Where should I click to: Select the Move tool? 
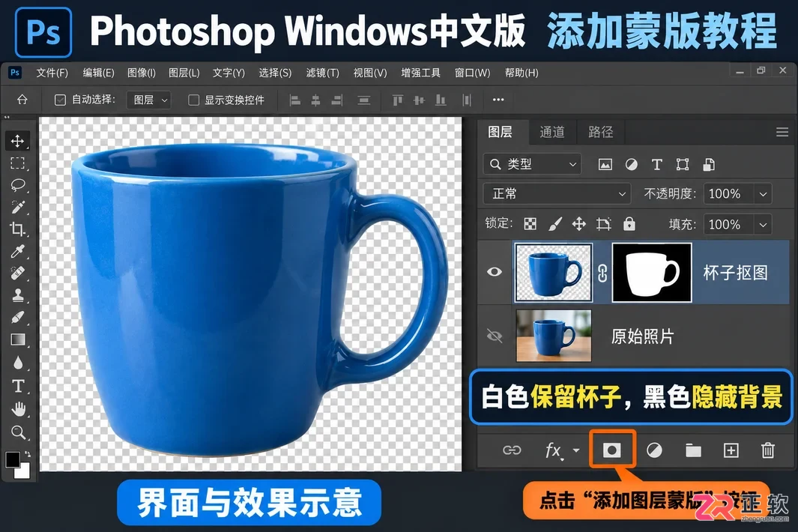(18, 141)
